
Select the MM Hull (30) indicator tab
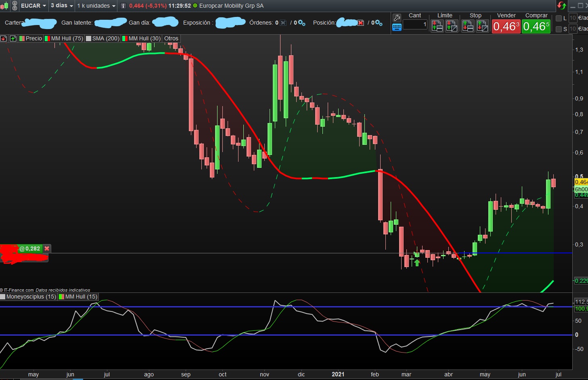[141, 38]
